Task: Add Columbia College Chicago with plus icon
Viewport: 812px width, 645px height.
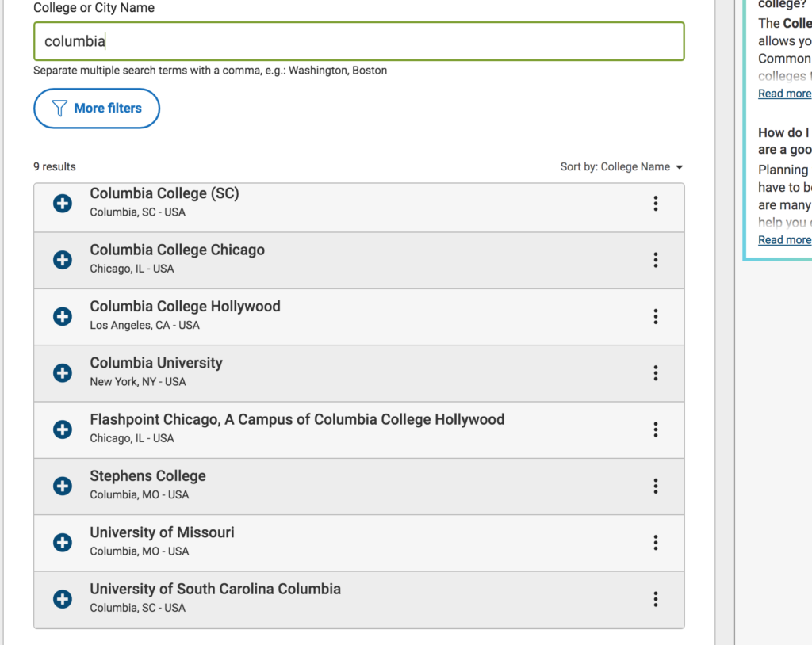Action: click(x=63, y=260)
